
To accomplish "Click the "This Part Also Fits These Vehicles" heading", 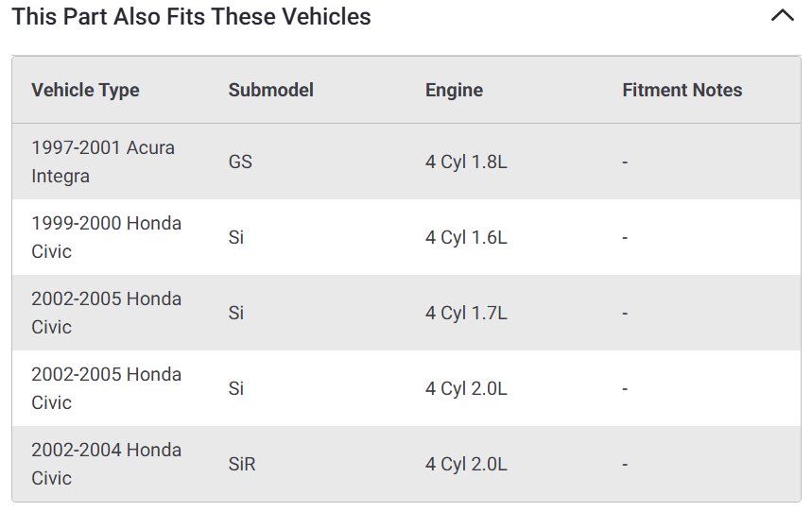I will [x=191, y=17].
